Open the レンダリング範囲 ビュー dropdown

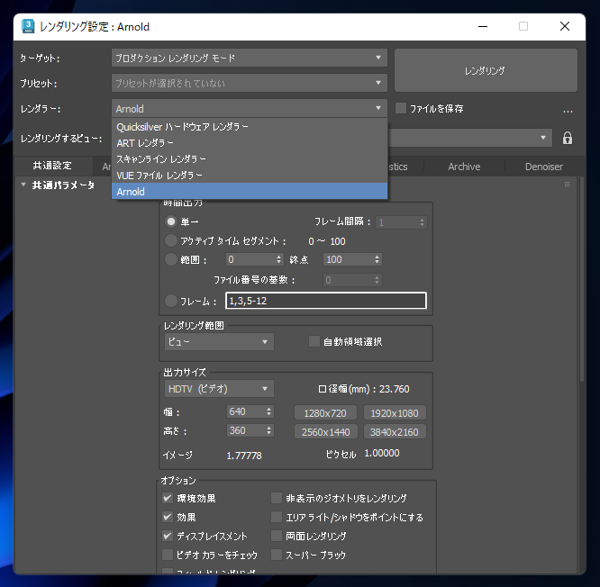(x=219, y=342)
